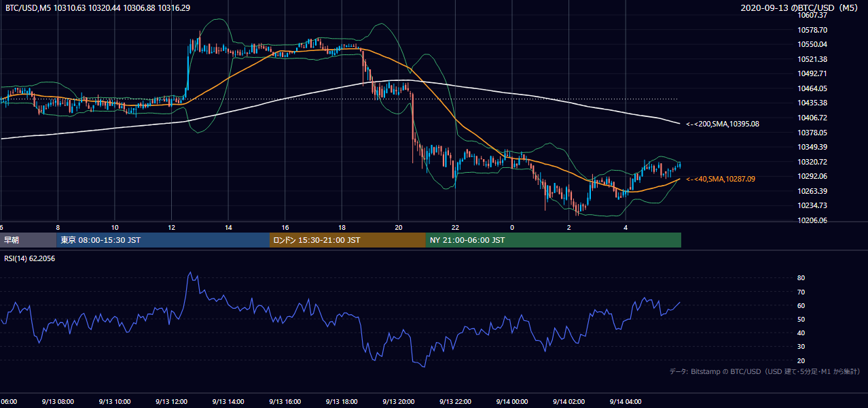Click the BTC/USD,M5 price header text

(98, 8)
